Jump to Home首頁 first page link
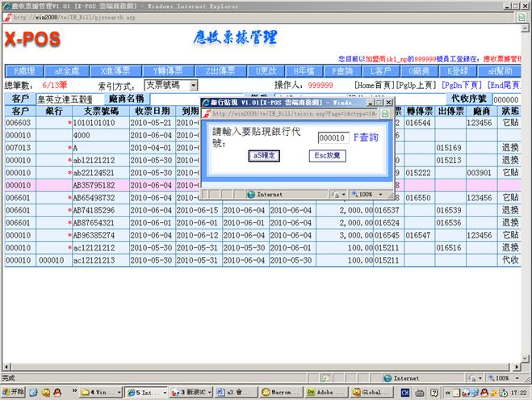The width and height of the screenshot is (532, 400). (378, 85)
